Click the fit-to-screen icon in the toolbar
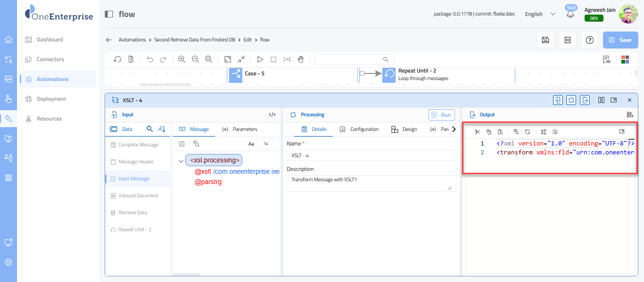Viewport: 644px width, 282px height. pyautogui.click(x=228, y=59)
